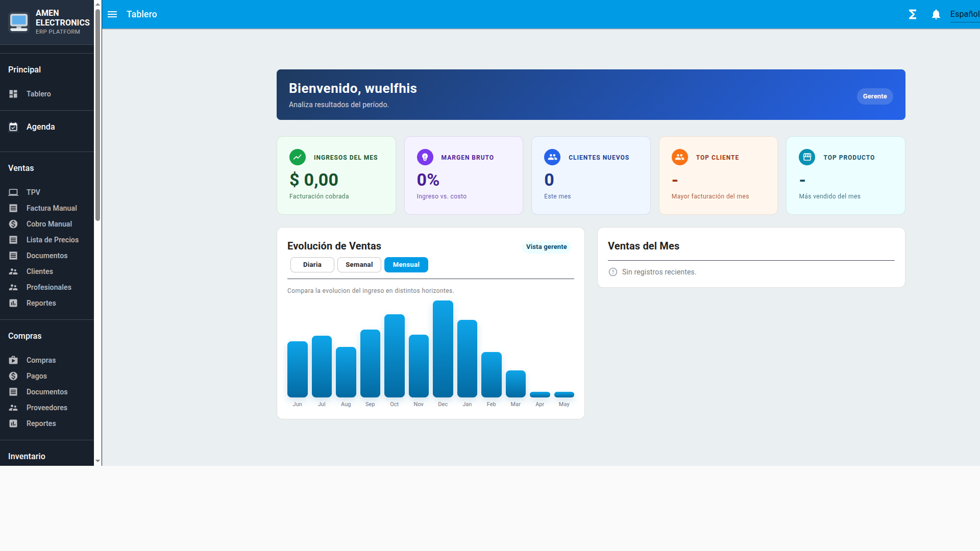Open Lista de Precios

click(47, 240)
